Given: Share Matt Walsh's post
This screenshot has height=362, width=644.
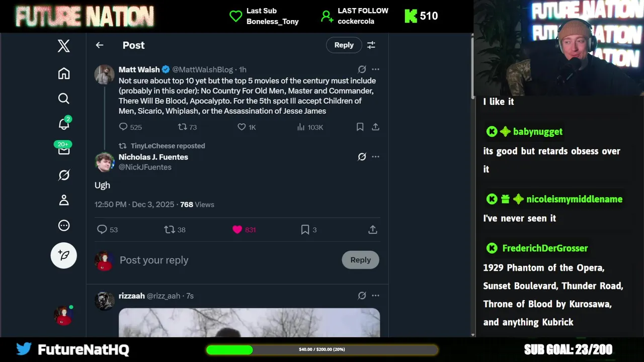Looking at the screenshot, I should 375,127.
